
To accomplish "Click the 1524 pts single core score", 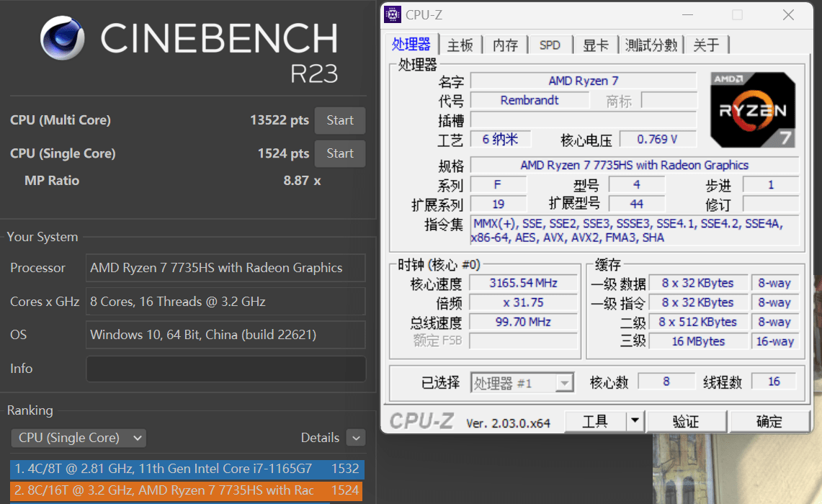I will tap(283, 153).
